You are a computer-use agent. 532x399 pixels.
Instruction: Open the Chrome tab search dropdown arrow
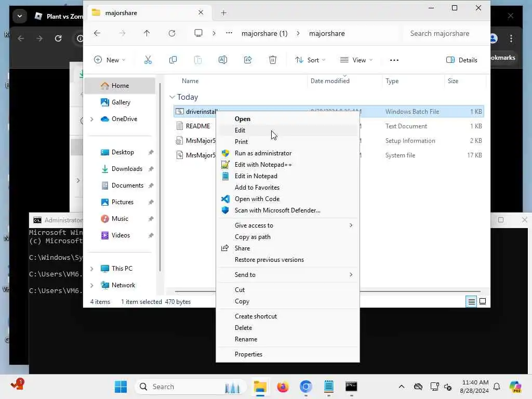[x=20, y=16]
